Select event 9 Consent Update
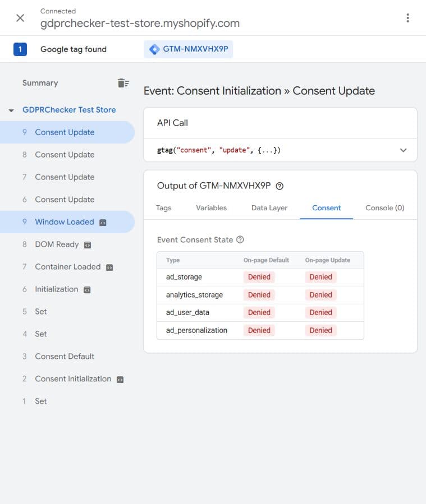The image size is (426, 504). pyautogui.click(x=67, y=132)
